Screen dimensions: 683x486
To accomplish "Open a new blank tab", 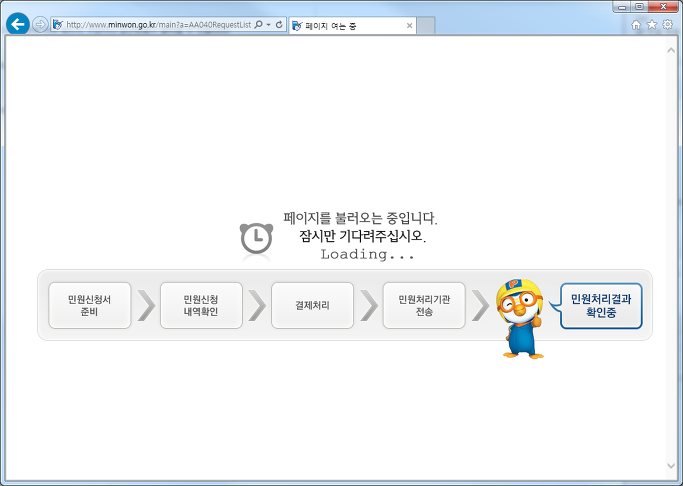I will click(426, 26).
